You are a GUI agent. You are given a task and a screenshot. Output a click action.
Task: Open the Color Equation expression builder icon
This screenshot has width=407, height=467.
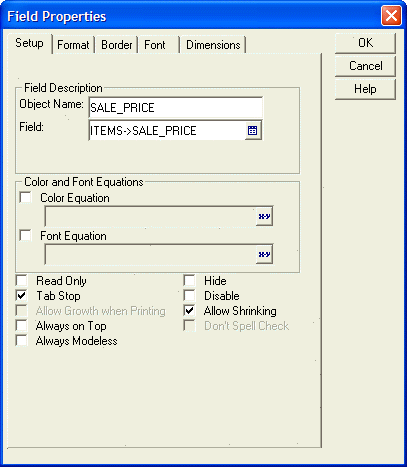pos(264,216)
